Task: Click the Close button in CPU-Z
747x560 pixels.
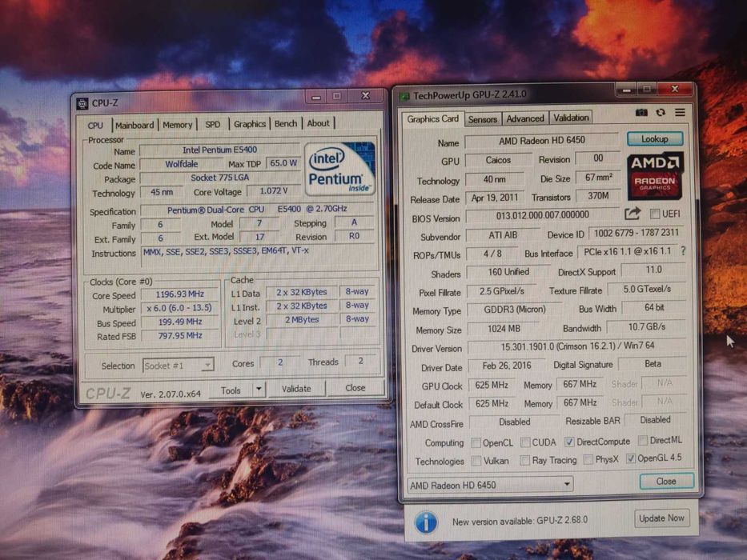Action: (355, 388)
